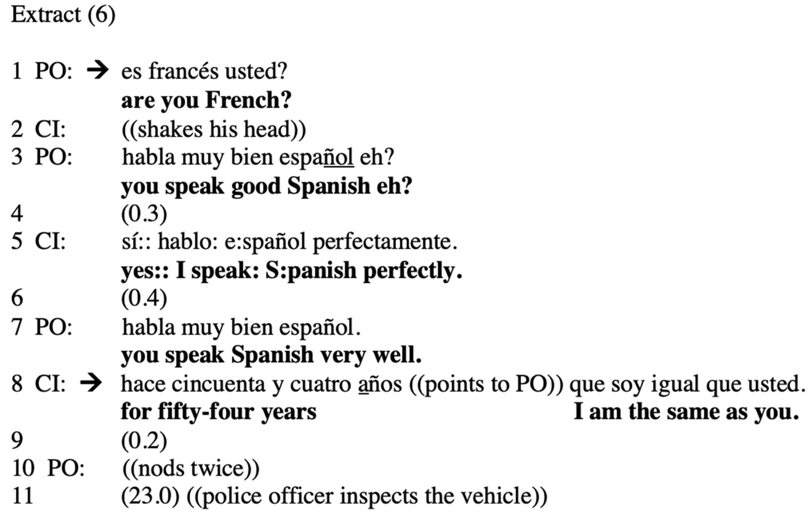This screenshot has height=517, width=812.
Task: Select the text "es francés usted?"
Action: coord(204,72)
